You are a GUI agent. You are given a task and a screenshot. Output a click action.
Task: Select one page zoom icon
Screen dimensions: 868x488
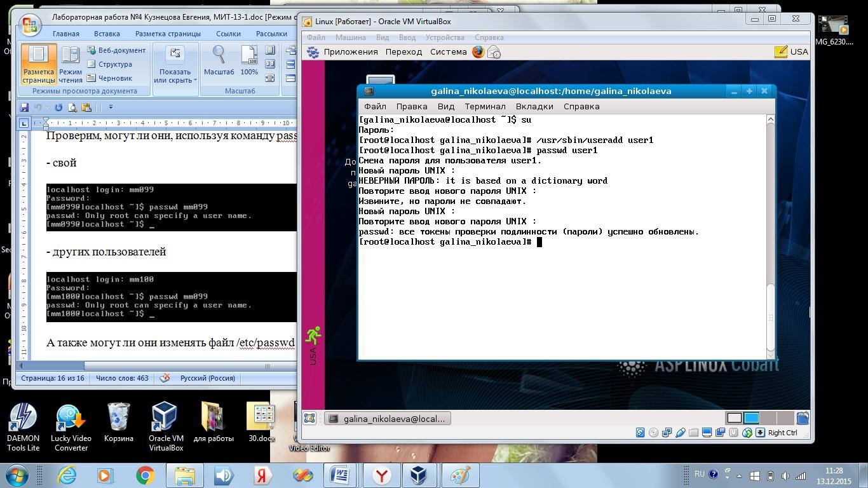click(x=270, y=50)
